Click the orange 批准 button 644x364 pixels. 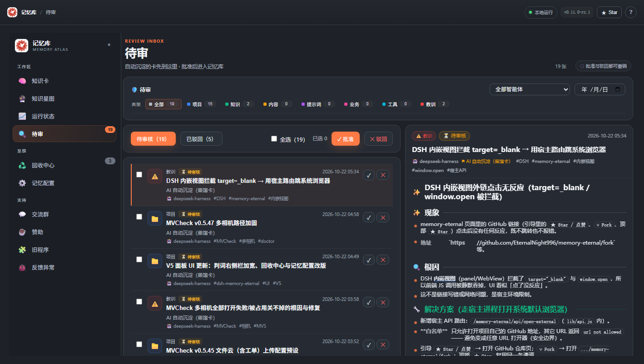[346, 139]
